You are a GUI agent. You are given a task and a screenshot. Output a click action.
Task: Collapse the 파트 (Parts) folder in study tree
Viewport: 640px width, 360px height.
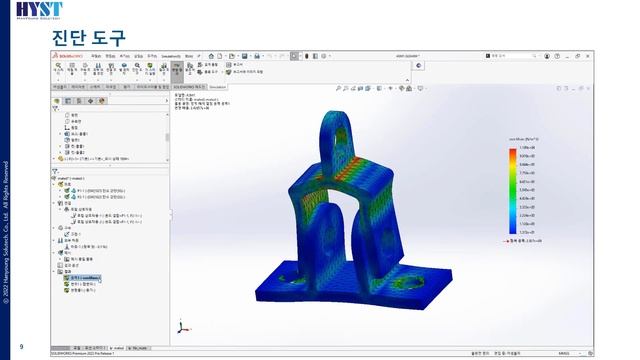tap(54, 184)
